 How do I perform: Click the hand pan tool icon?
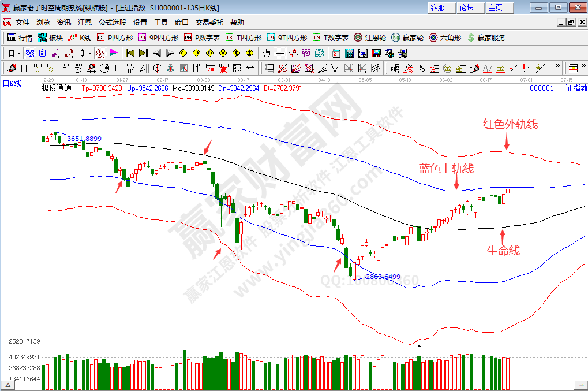pyautogui.click(x=266, y=53)
